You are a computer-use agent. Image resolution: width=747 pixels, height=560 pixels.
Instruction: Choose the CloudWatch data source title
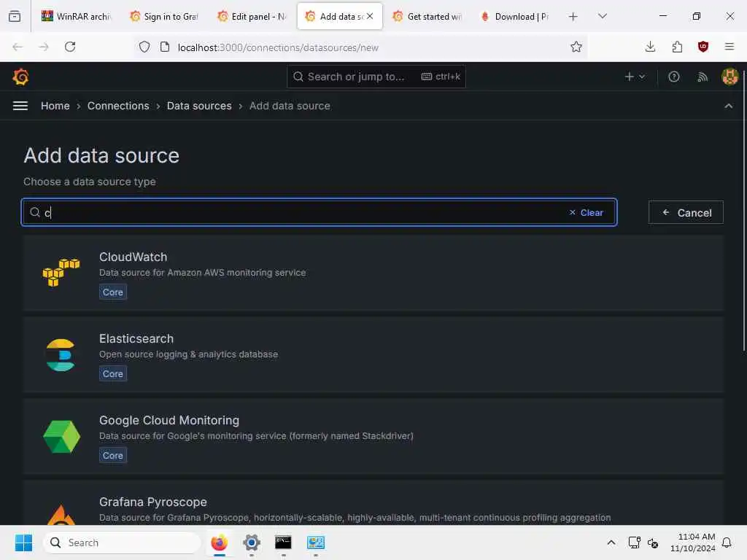point(133,257)
